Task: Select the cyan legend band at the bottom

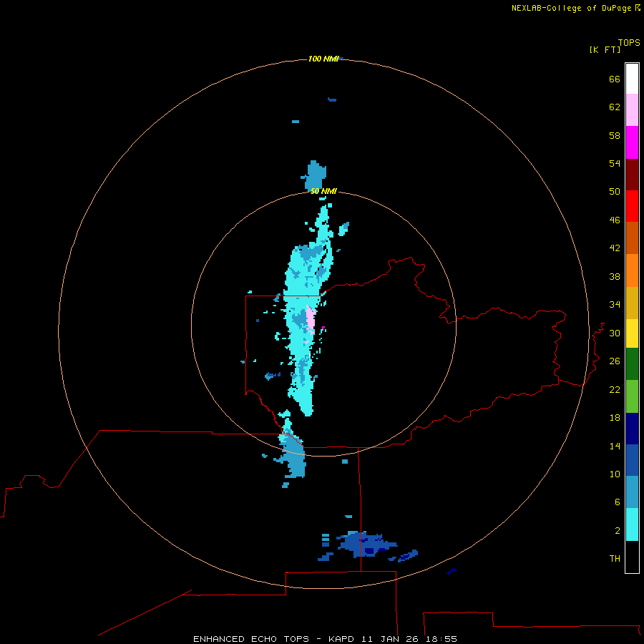Action: click(632, 525)
